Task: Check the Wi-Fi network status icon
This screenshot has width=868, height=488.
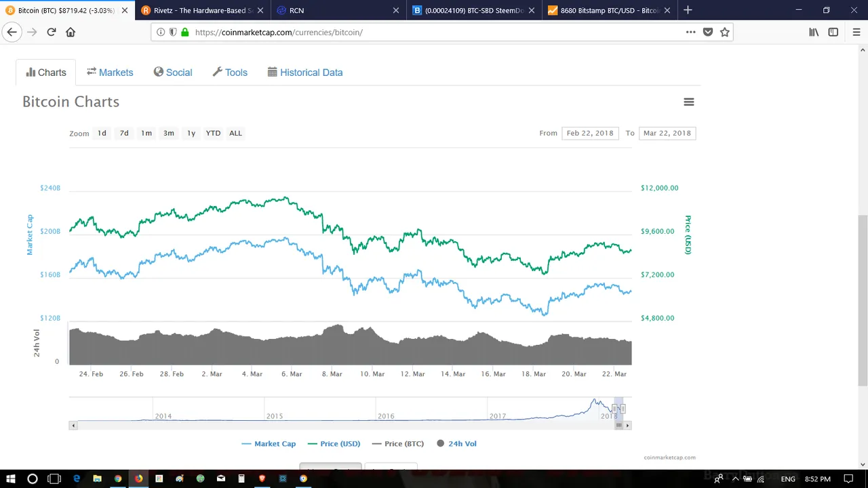Action: point(761,479)
